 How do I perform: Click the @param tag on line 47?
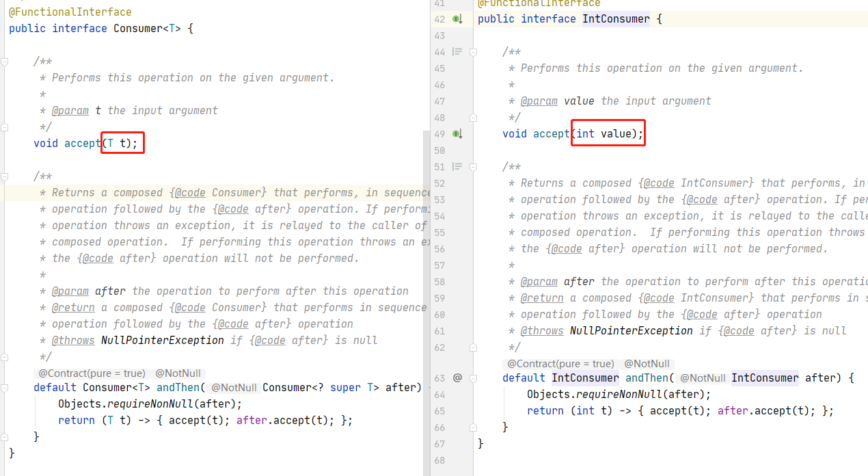539,101
